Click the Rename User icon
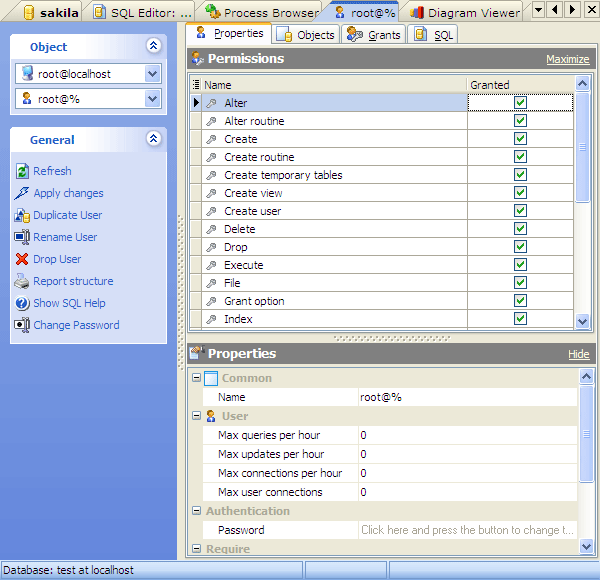This screenshot has width=600, height=580. pos(22,237)
